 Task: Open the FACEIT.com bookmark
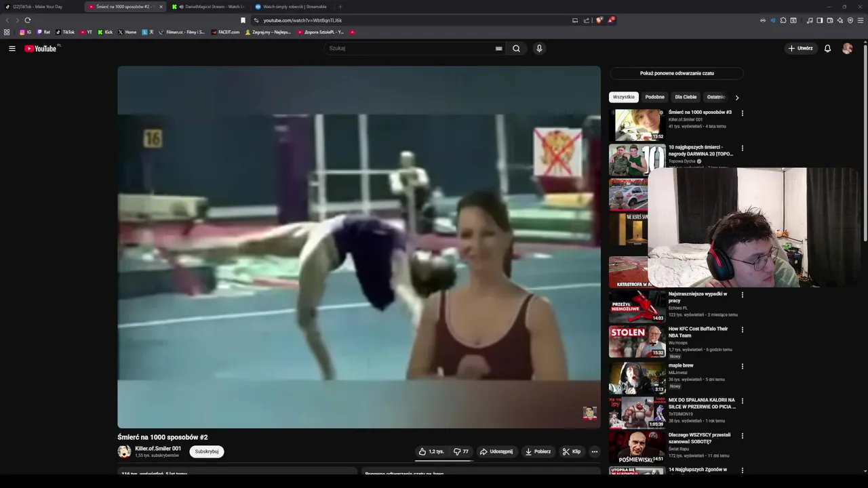225,32
